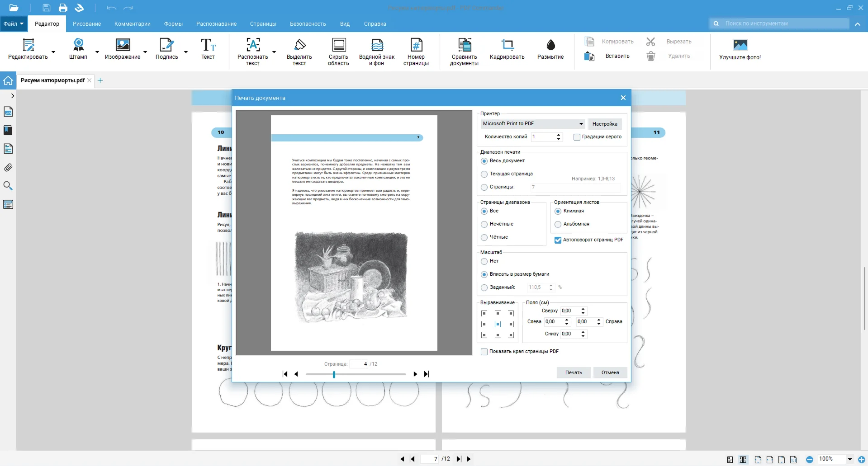Viewport: 868px width, 466px height.
Task: Switch to the Рисование ribbon tab
Action: click(x=87, y=24)
